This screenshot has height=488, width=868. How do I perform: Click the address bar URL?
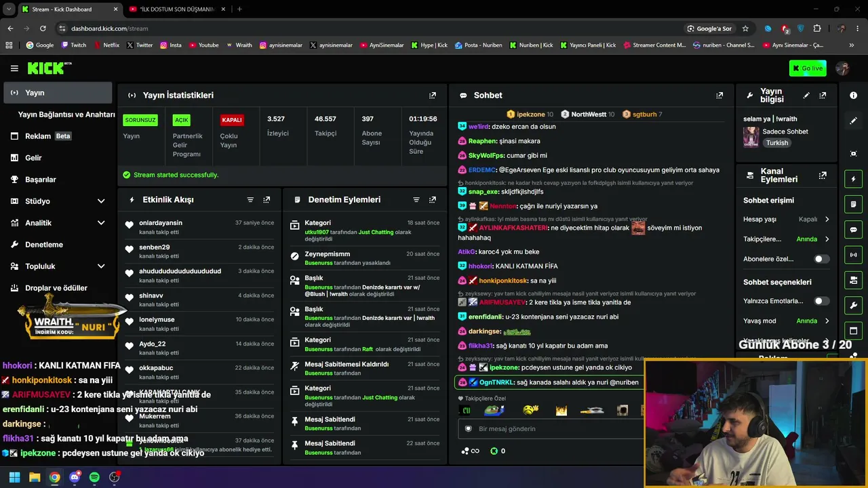[110, 28]
